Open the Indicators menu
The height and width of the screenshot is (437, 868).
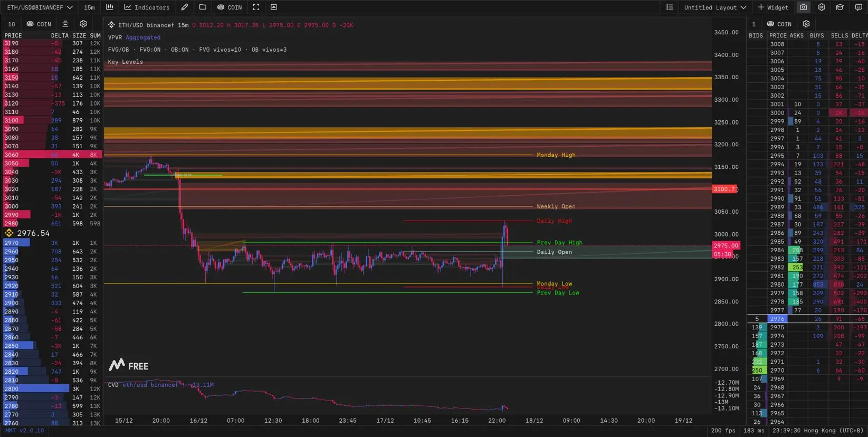point(147,7)
